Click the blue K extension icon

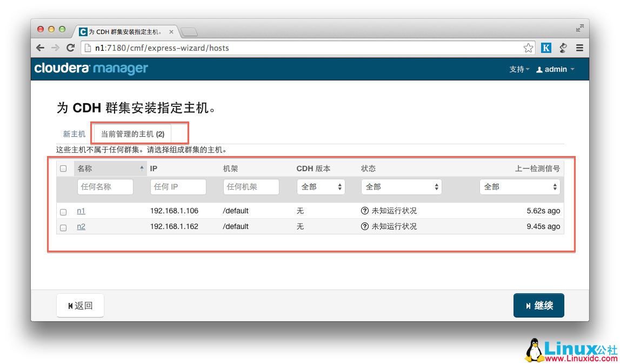click(546, 48)
